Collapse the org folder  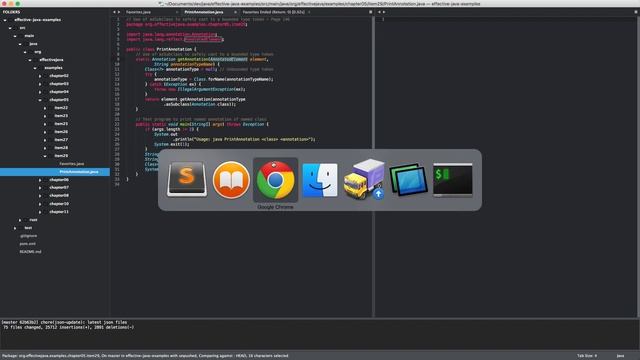pyautogui.click(x=25, y=52)
